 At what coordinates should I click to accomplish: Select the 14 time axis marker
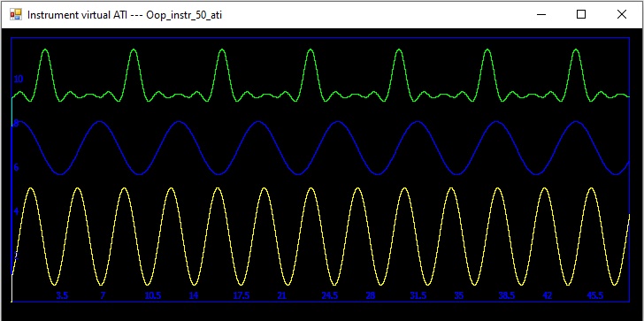click(194, 295)
